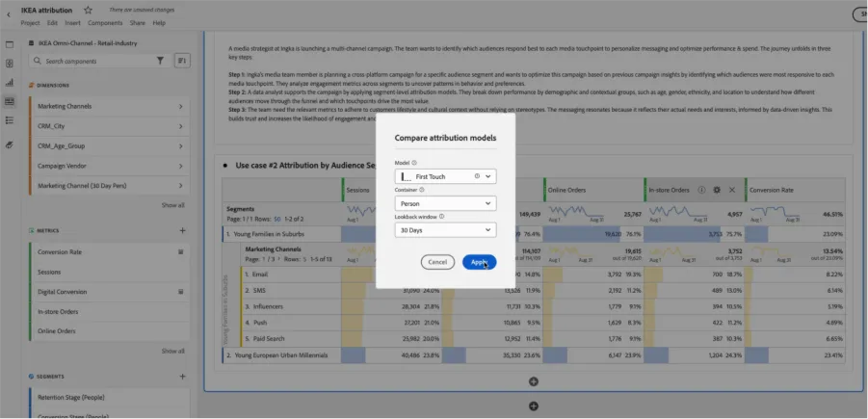Open the Edit menu

(52, 23)
